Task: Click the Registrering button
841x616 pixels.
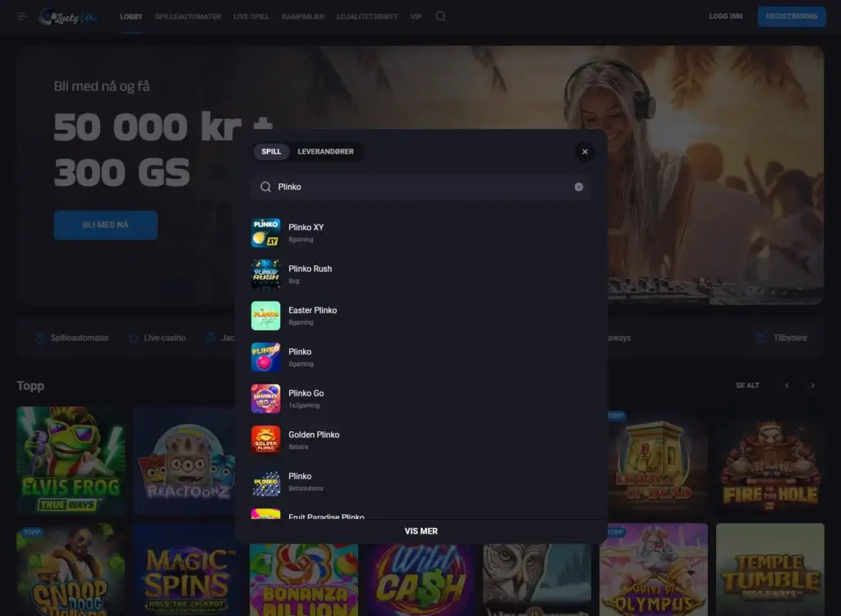Action: pos(791,16)
